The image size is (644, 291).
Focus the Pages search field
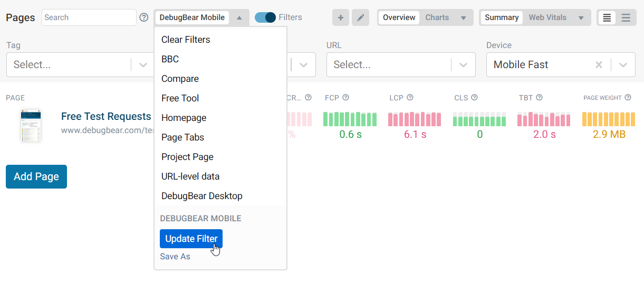(89, 17)
